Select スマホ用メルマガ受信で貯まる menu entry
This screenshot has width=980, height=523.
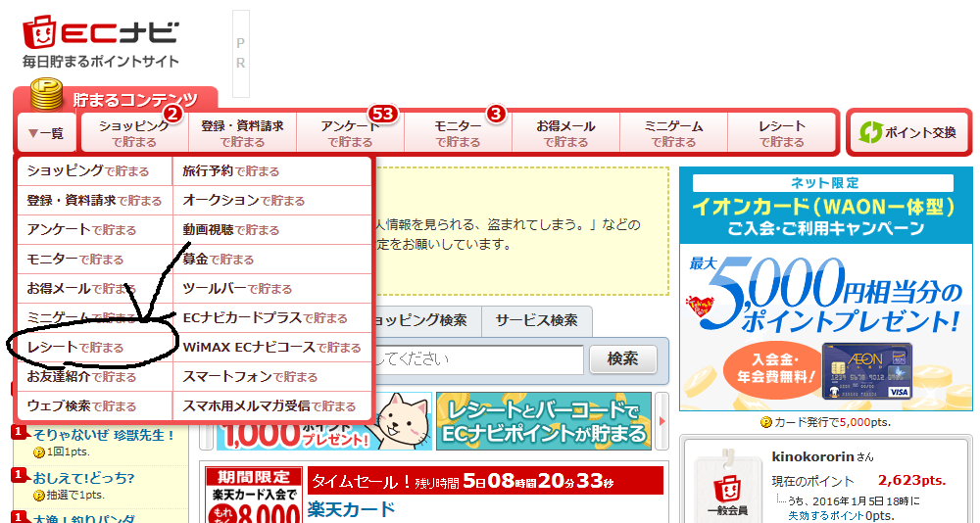[x=271, y=406]
